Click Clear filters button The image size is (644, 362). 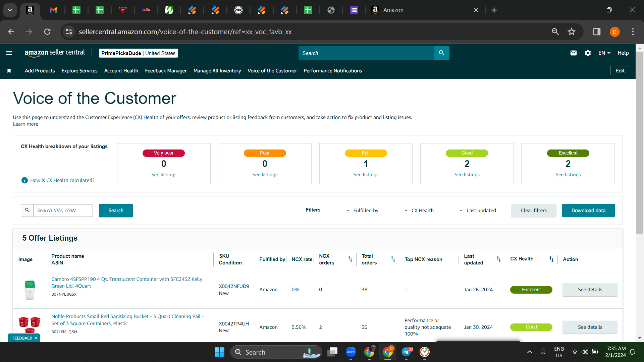(x=534, y=210)
